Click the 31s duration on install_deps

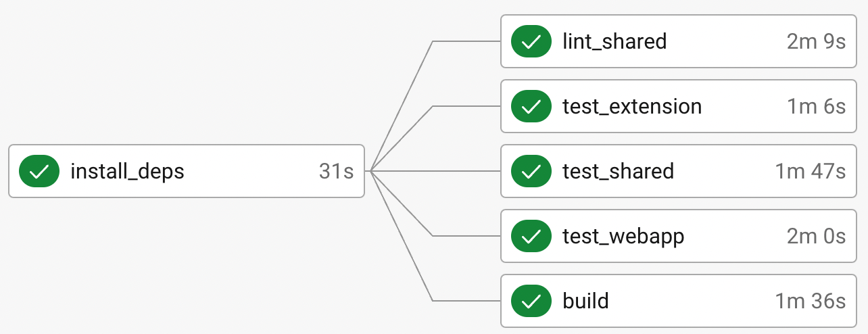[336, 171]
